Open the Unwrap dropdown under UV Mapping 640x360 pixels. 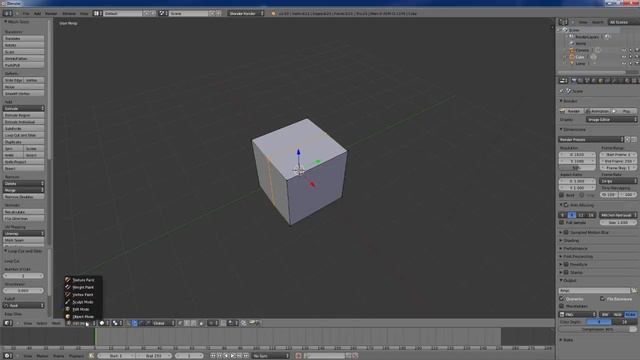pos(24,233)
